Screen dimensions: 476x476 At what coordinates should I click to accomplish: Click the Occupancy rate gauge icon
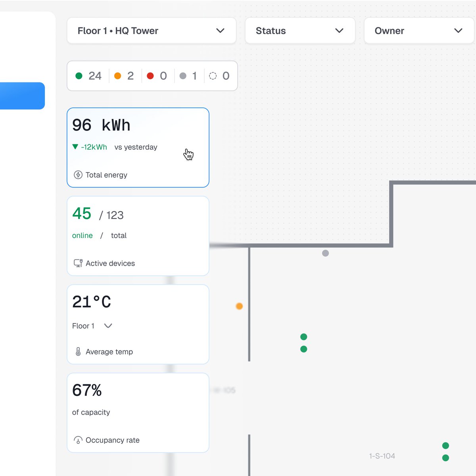(78, 440)
